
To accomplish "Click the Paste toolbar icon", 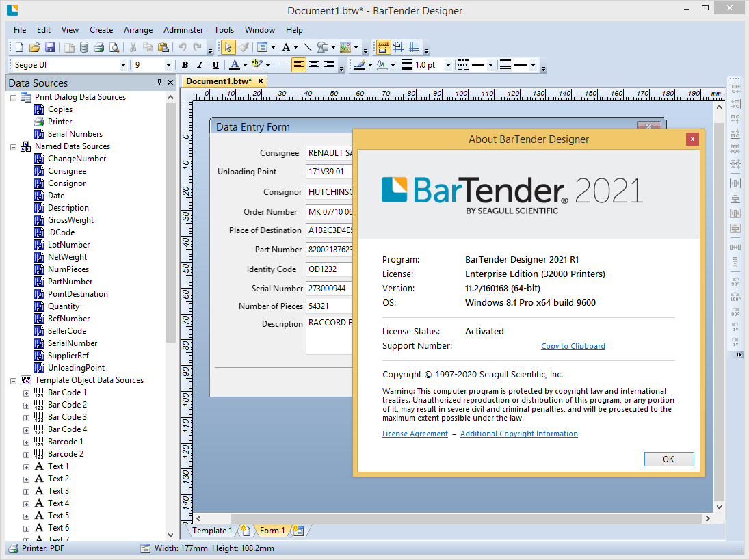I will tap(163, 47).
